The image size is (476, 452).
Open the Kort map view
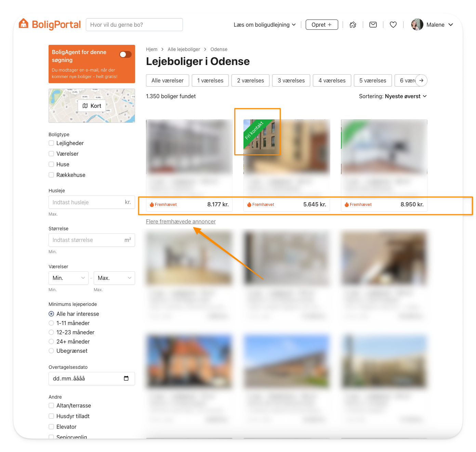click(92, 106)
